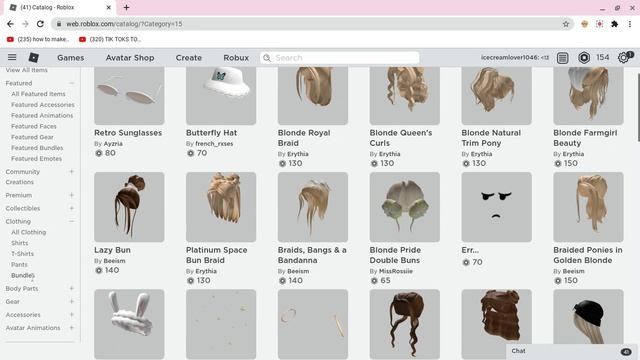Viewport: 640px width, 360px height.
Task: Open the Chrome extensions puzzle icon
Action: 614,24
